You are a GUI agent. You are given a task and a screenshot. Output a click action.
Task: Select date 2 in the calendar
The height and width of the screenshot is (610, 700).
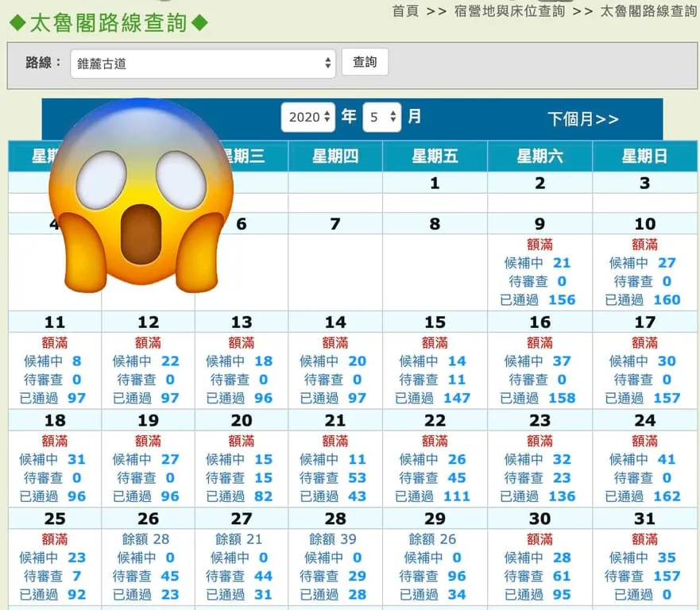tap(540, 183)
